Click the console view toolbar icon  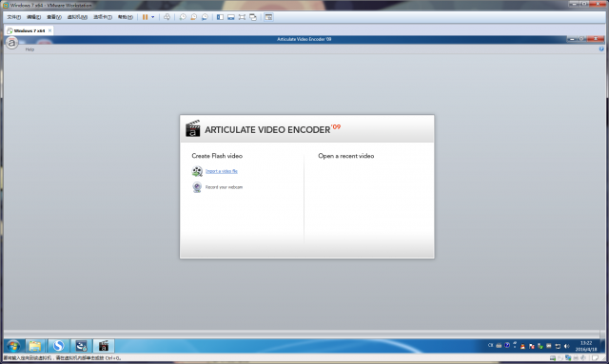tap(268, 17)
